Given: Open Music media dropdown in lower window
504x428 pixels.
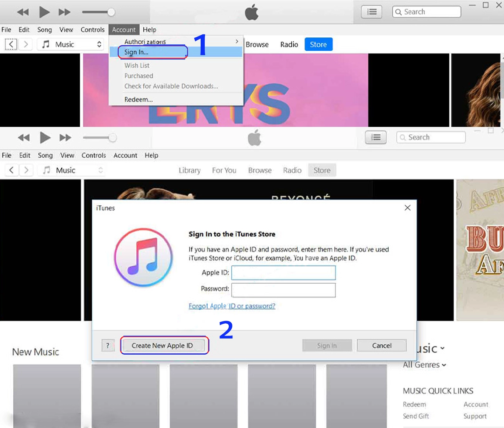Looking at the screenshot, I should (71, 170).
